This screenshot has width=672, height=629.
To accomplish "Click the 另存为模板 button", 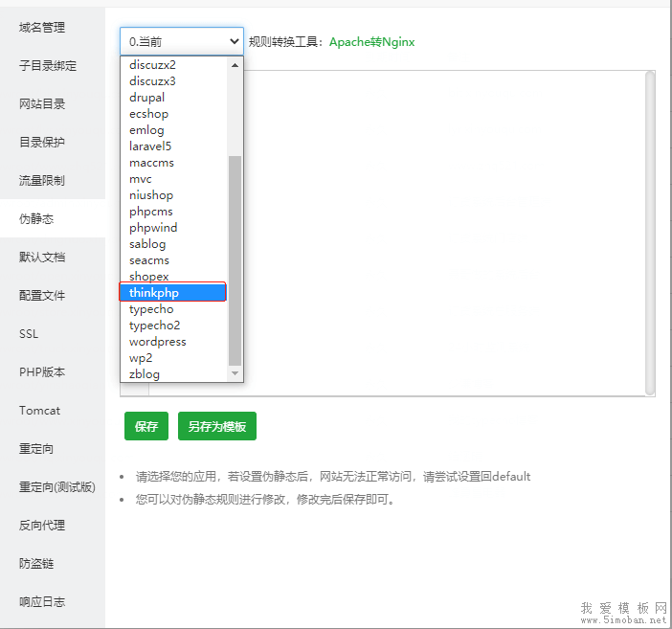I will [x=217, y=426].
